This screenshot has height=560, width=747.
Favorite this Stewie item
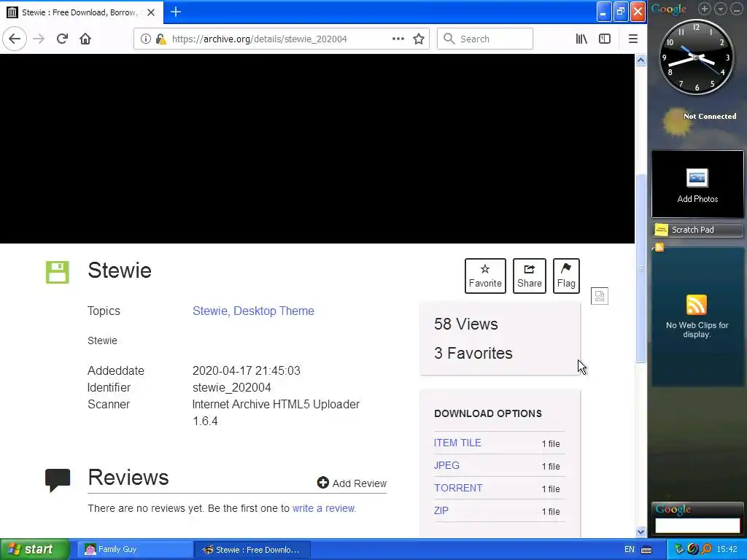[x=485, y=276]
